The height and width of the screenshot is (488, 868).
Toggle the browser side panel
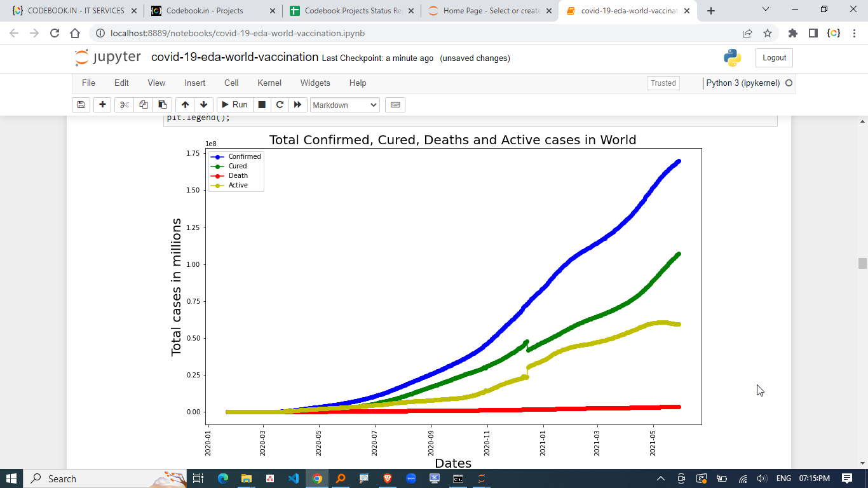[x=813, y=33]
